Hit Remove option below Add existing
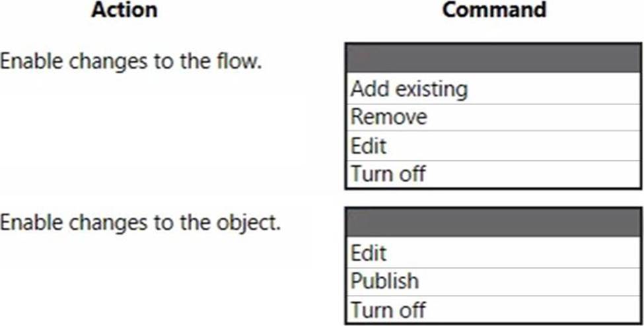 point(493,117)
